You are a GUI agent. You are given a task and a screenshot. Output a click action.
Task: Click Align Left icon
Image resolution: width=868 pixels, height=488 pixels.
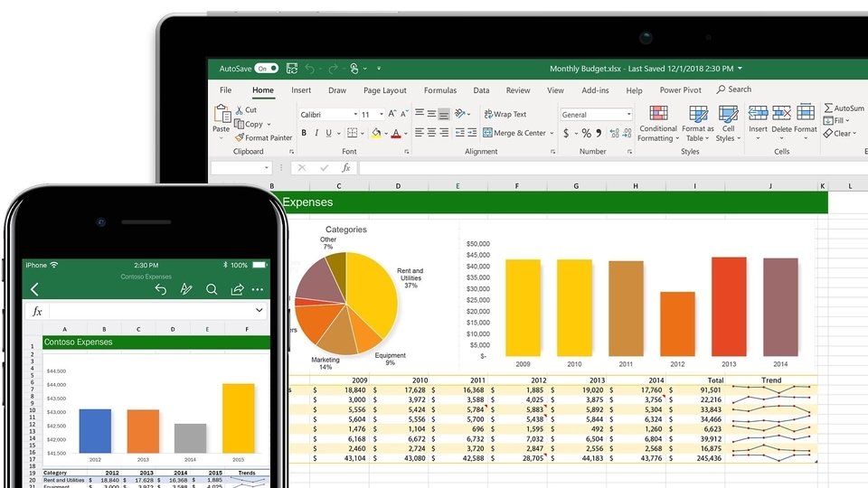(420, 133)
